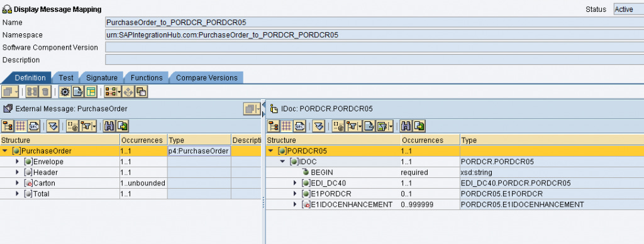Collapse the IDOC node
The image size is (644, 244).
coord(282,162)
